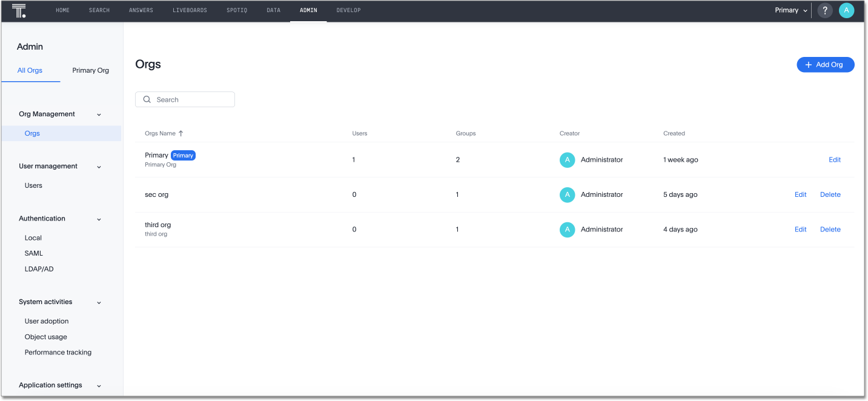Viewport: 868px width, 401px height.
Task: Collapse the Org Management section
Action: point(99,114)
